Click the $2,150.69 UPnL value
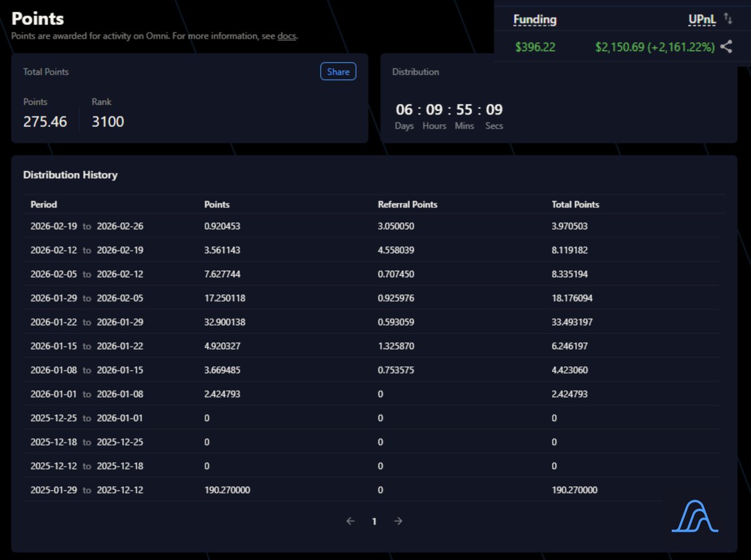Screen dimensions: 751x560 (655, 47)
